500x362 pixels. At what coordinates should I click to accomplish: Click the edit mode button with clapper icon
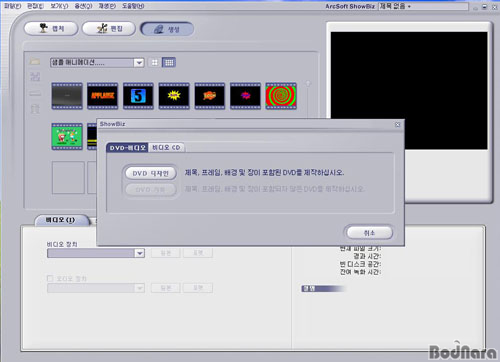(x=109, y=29)
